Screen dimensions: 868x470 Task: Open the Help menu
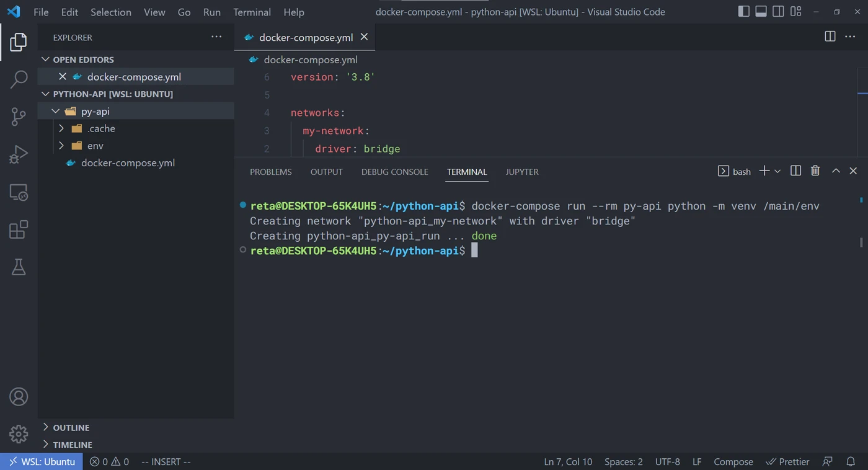294,12
